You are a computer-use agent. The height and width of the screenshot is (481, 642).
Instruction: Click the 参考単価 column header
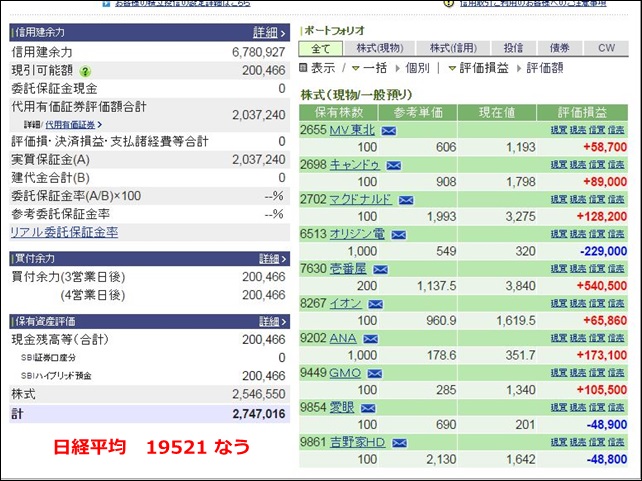[418, 113]
